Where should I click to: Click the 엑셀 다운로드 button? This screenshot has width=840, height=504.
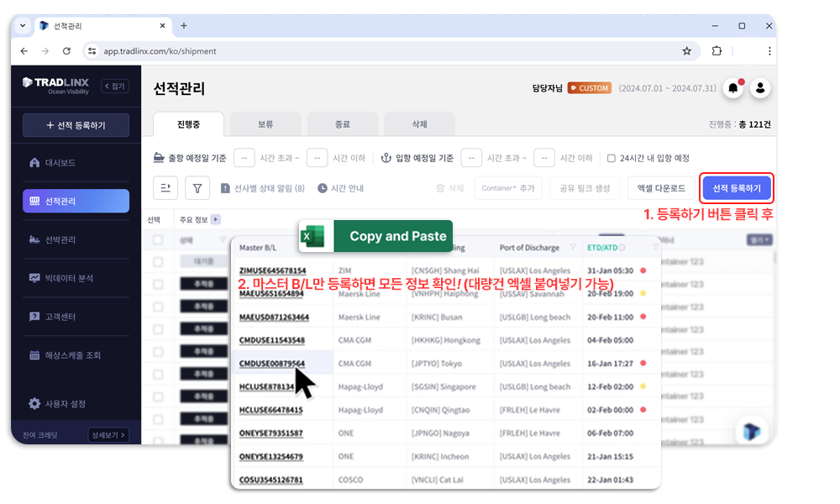click(x=661, y=188)
